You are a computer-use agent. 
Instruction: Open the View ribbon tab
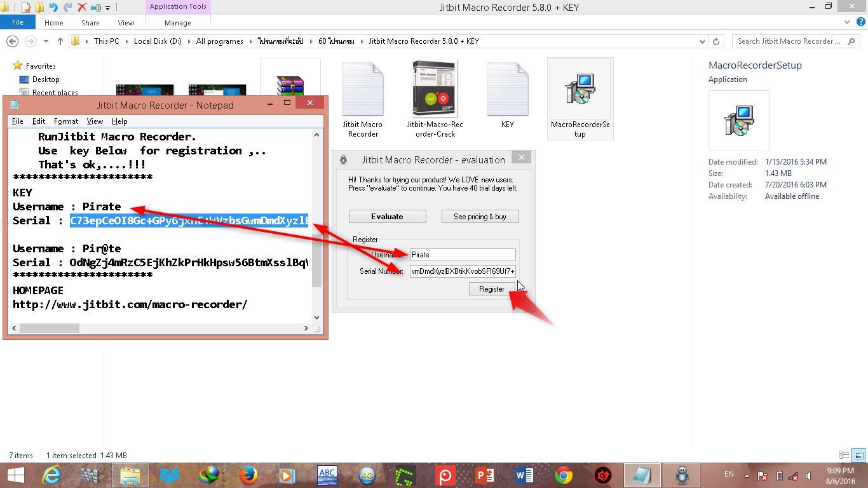pyautogui.click(x=126, y=23)
